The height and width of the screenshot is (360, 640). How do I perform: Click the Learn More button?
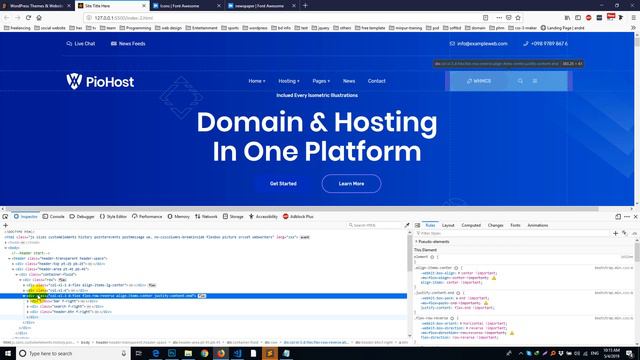(x=351, y=184)
